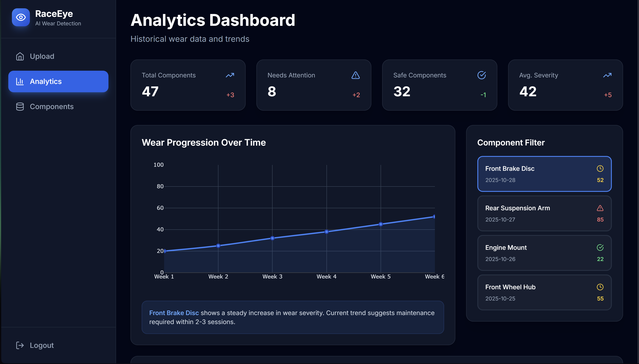Click green check icon on Engine Mount
639x364 pixels.
pos(600,248)
